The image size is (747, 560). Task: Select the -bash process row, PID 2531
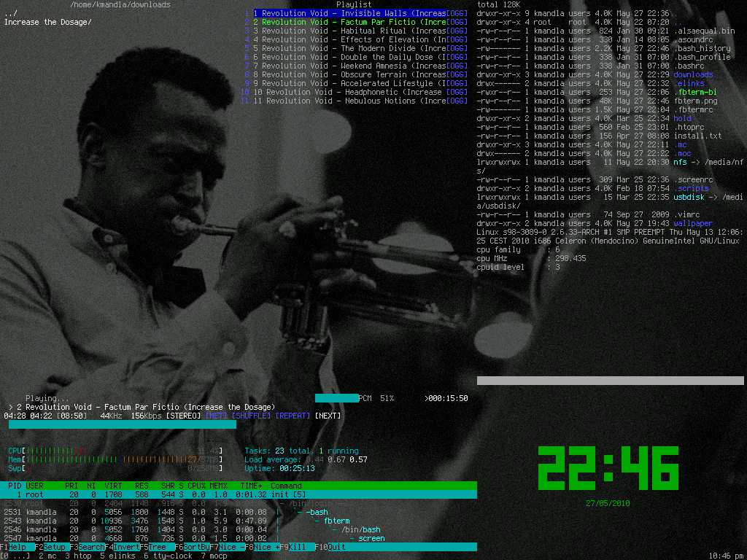point(239,512)
